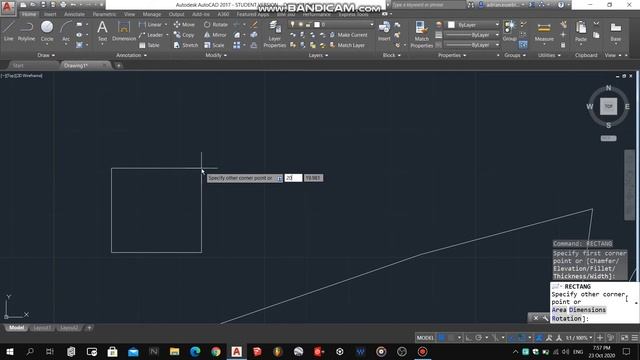Open the Annotate ribbon tab
The image size is (640, 360).
74,14
